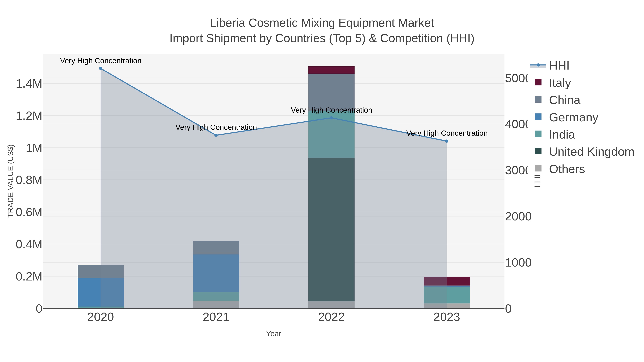Toggle the United Kingdom legend entry
The height and width of the screenshot is (362, 644).
584,152
